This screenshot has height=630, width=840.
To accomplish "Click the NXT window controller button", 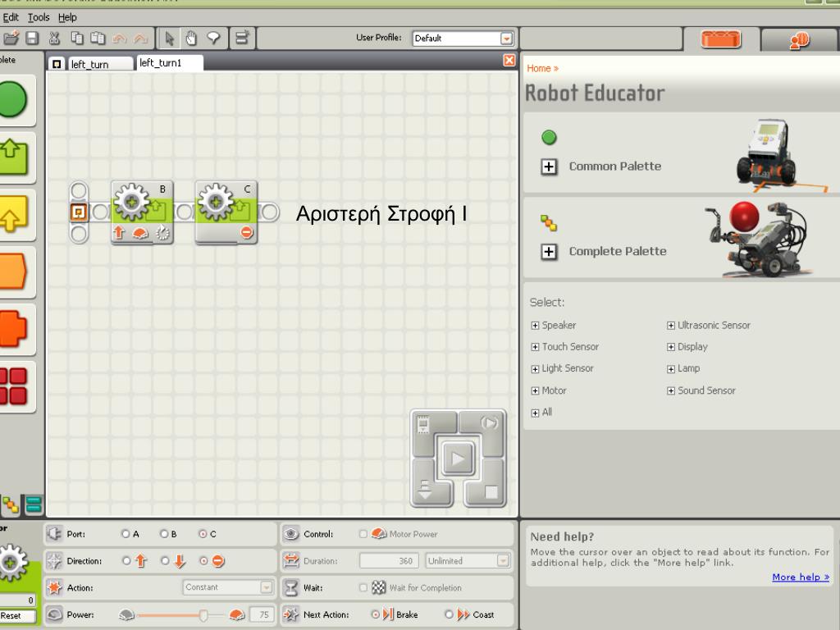I will [423, 424].
